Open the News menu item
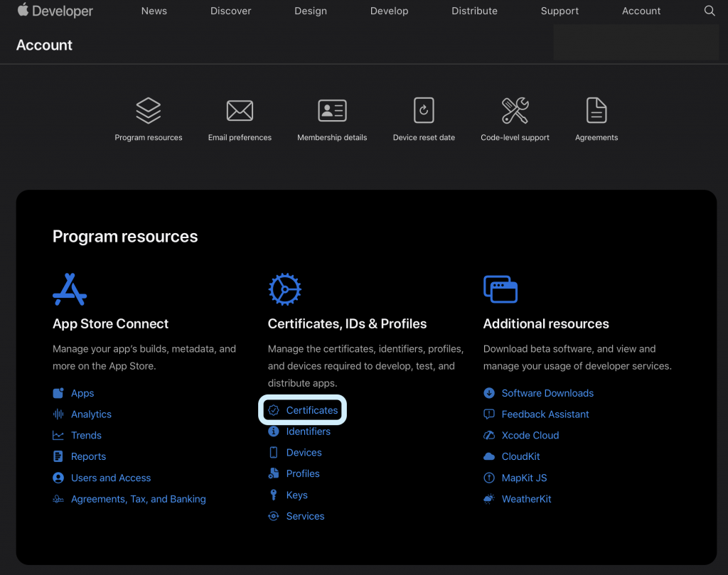The image size is (728, 575). click(154, 11)
